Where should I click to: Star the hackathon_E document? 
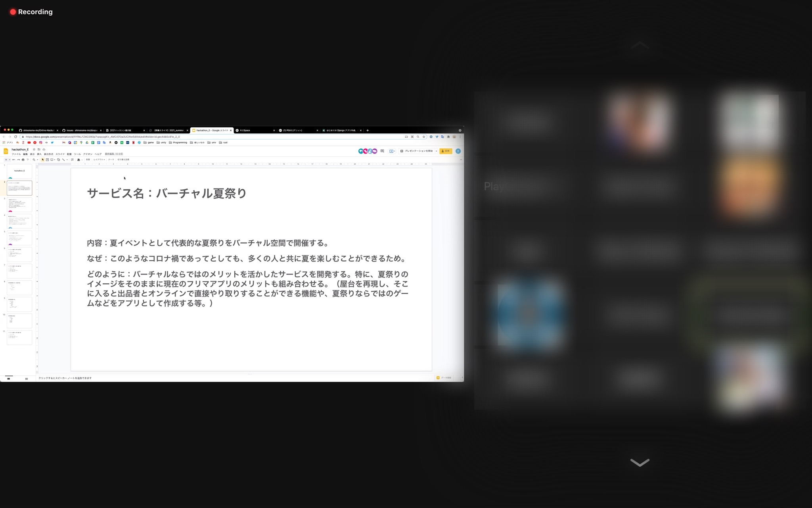click(x=34, y=150)
